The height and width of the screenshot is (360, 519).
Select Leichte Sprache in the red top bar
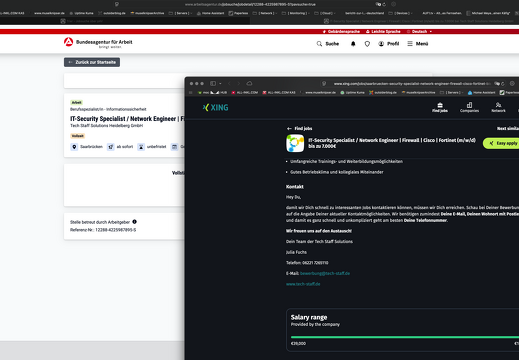tap(383, 31)
